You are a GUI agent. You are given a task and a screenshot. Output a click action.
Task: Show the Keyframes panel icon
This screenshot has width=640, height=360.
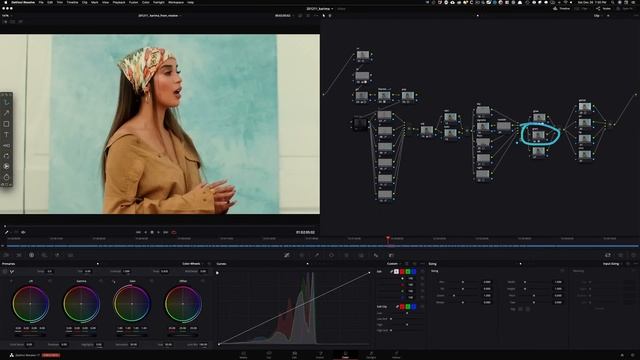click(608, 255)
